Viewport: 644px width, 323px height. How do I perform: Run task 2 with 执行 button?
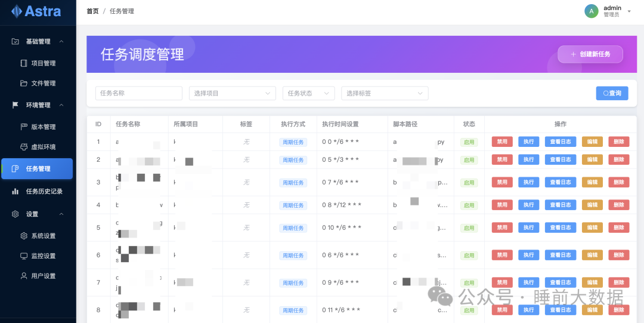pyautogui.click(x=528, y=159)
